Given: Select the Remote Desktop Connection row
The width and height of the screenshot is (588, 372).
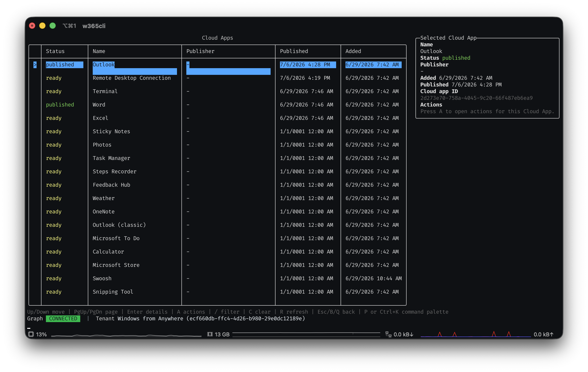Looking at the screenshot, I should pos(217,78).
